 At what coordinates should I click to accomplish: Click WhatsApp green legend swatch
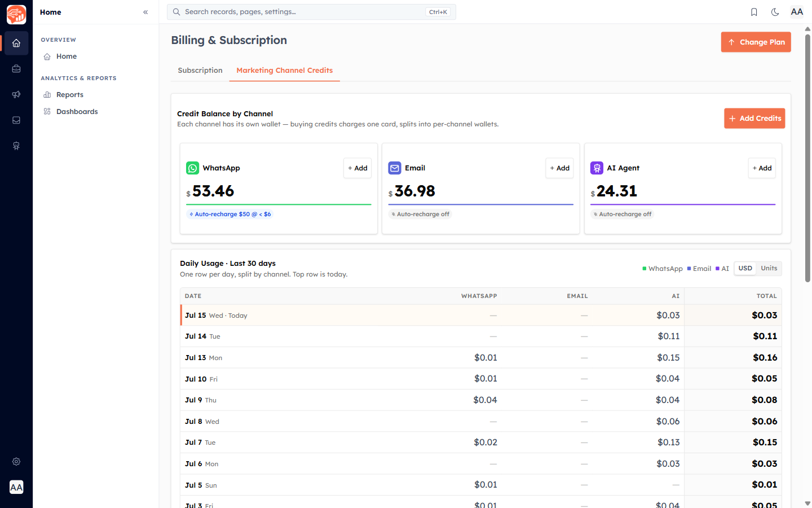(645, 269)
